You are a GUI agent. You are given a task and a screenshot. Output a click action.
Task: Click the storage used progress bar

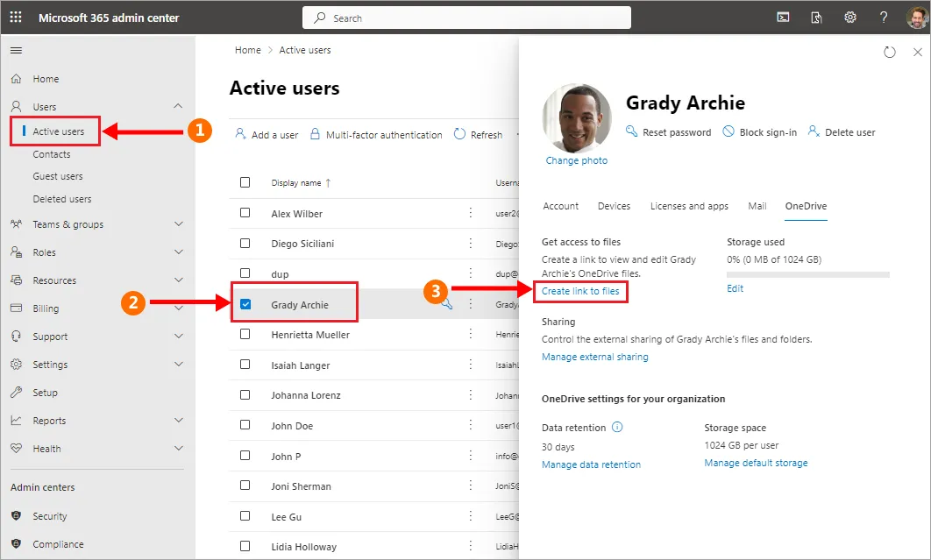(808, 274)
